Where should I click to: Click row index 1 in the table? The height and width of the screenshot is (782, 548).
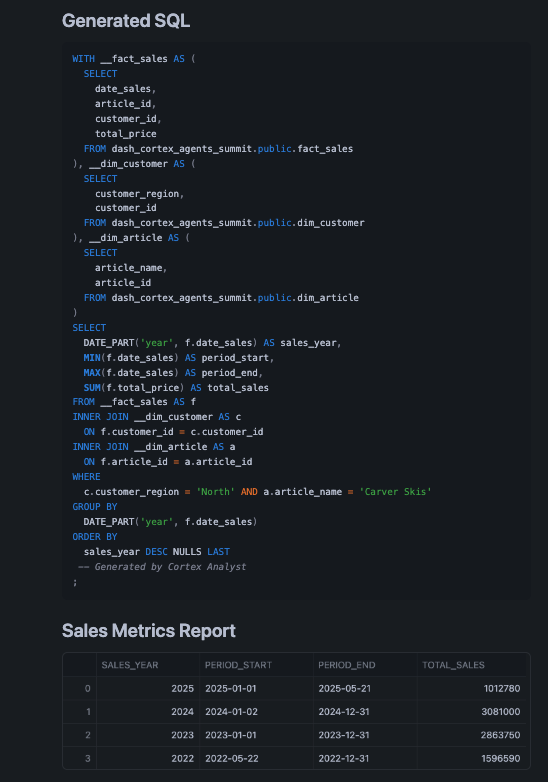[x=88, y=712]
